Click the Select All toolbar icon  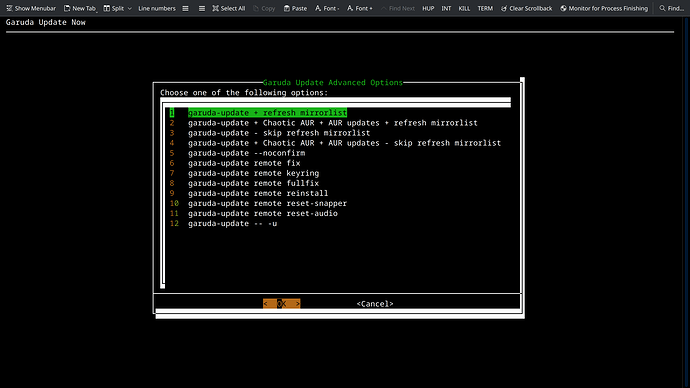215,8
